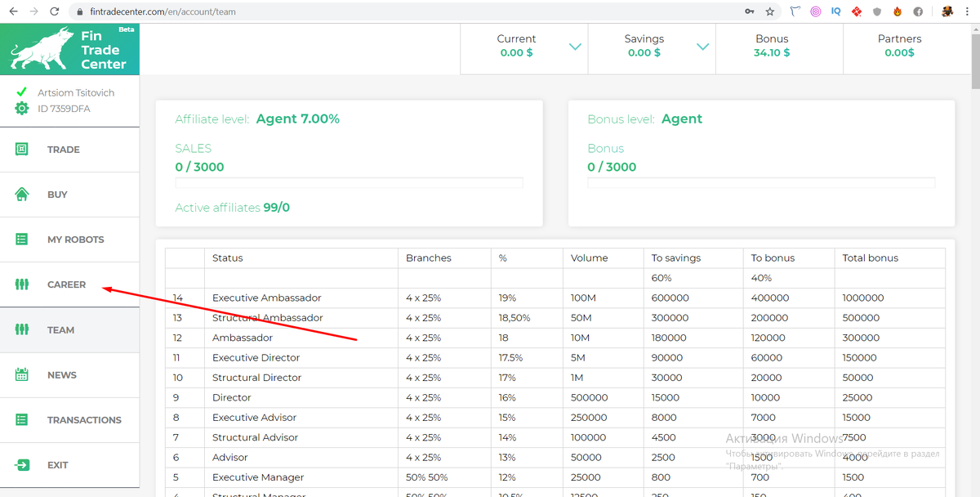Expand the Current balance dropdown chevron

coord(575,47)
